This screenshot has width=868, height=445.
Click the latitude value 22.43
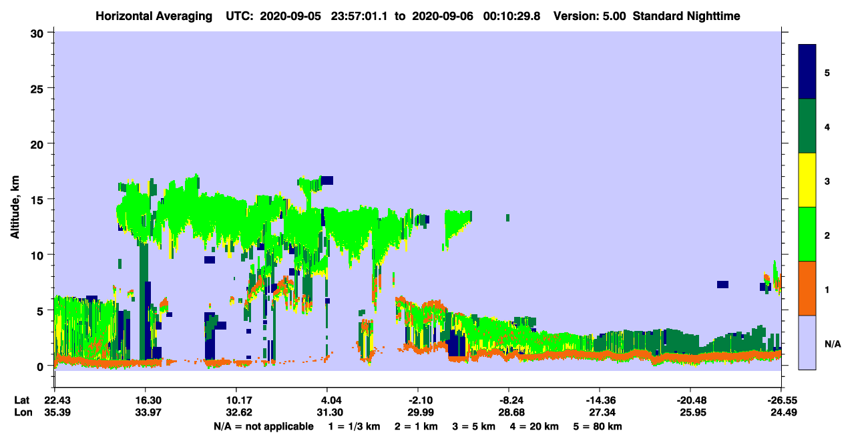coord(54,400)
